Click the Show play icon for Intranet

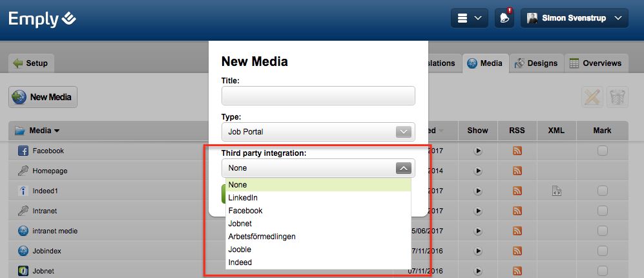(x=478, y=211)
